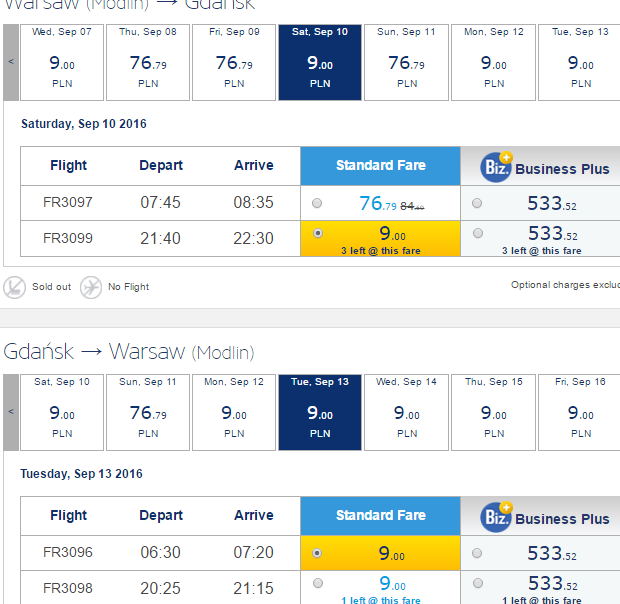The width and height of the screenshot is (620, 604).
Task: Pick return date Wed, Sep 14
Action: (x=406, y=412)
